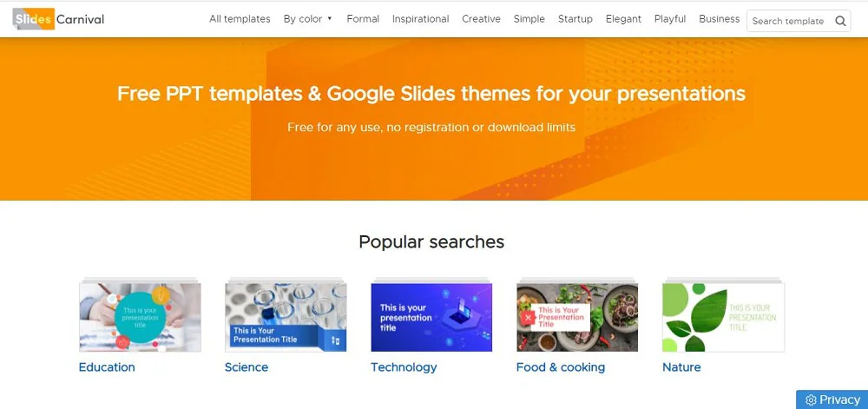Choose Elegant in navigation bar
The height and width of the screenshot is (409, 868).
[623, 19]
